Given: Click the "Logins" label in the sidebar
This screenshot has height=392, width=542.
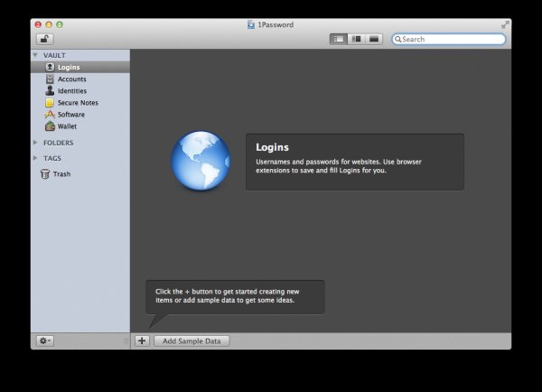Looking at the screenshot, I should [x=69, y=67].
